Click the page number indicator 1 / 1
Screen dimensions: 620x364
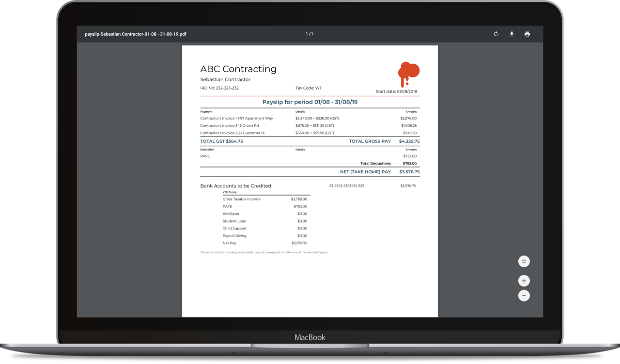click(309, 34)
